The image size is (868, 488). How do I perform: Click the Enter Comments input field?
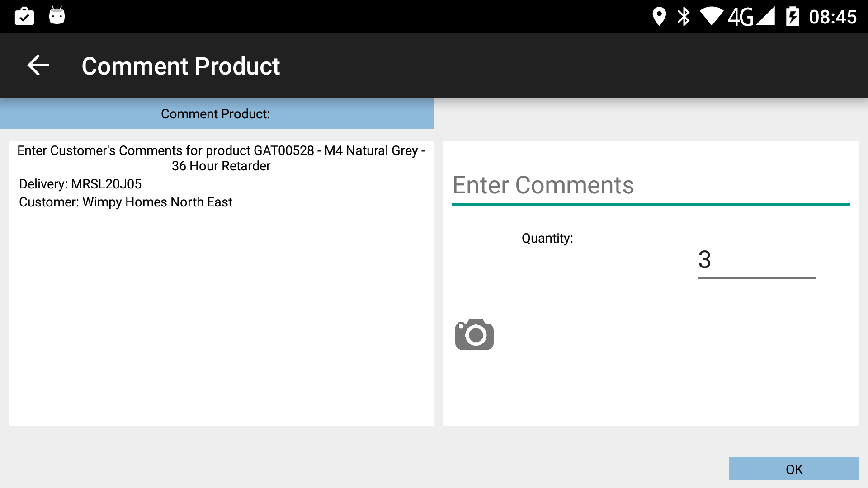point(651,186)
